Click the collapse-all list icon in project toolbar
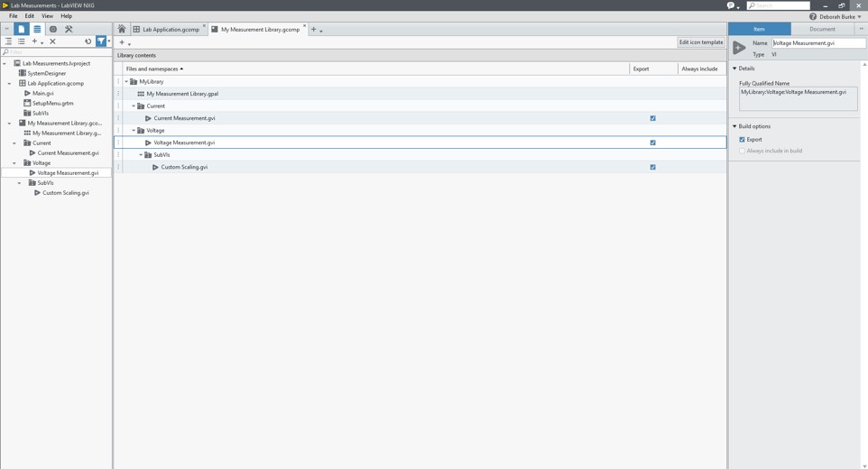The width and height of the screenshot is (868, 469). (21, 41)
